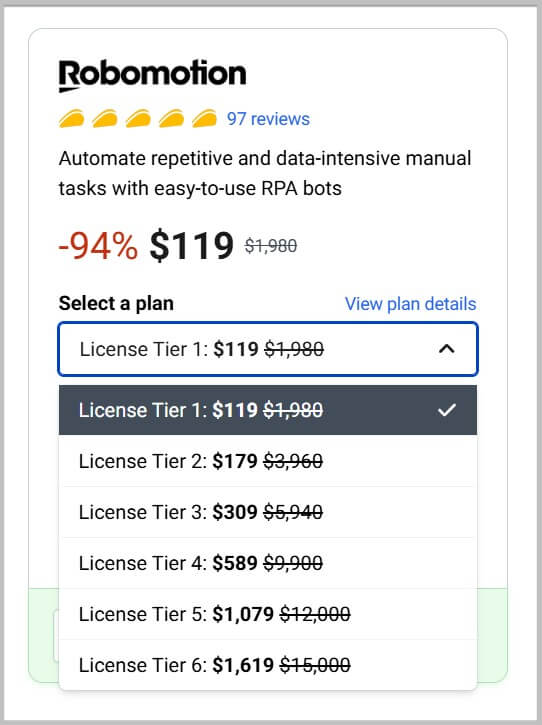This screenshot has height=725, width=542.
Task: Click the crossed-out $1,980 price beside $119
Action: (271, 246)
